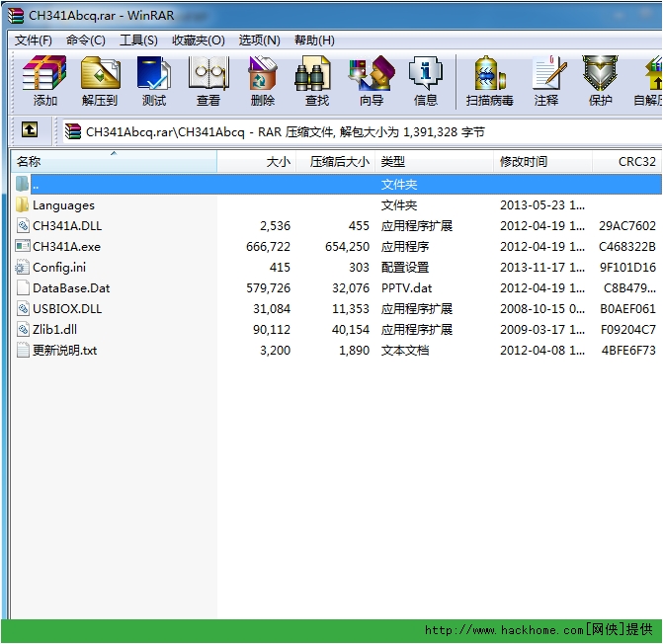Click the size value 579,726
The width and height of the screenshot is (663, 644).
pyautogui.click(x=268, y=287)
